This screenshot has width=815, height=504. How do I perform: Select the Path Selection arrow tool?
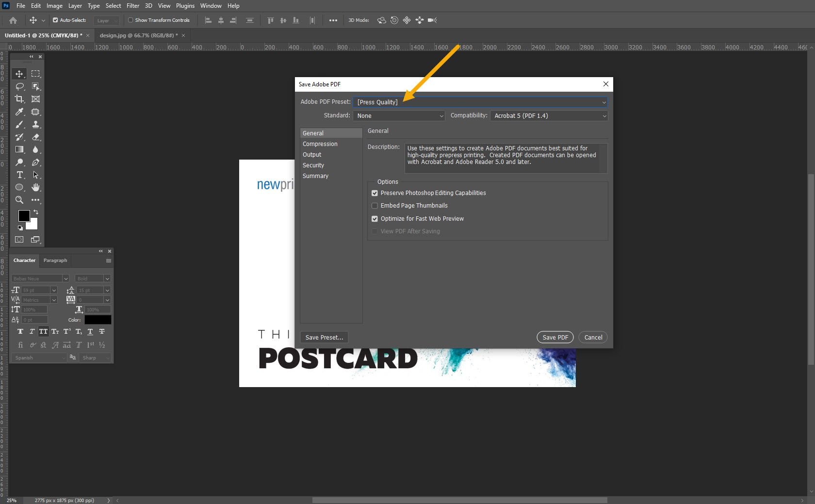(x=35, y=175)
